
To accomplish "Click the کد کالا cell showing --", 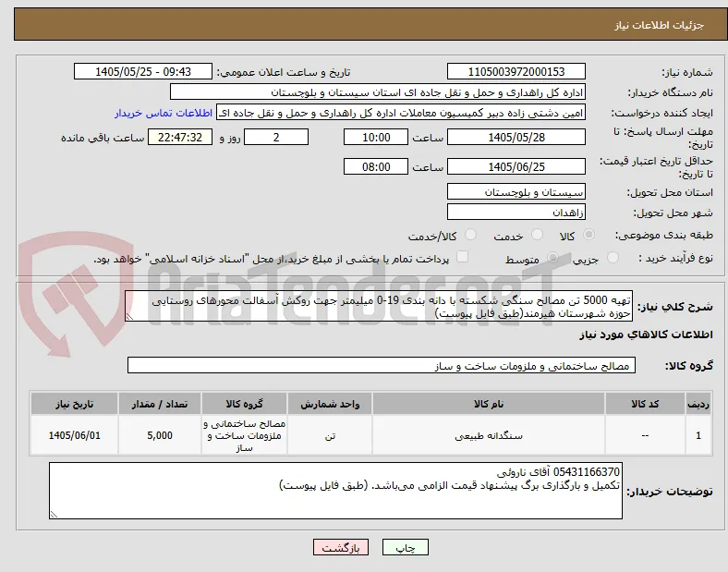I will point(645,435).
